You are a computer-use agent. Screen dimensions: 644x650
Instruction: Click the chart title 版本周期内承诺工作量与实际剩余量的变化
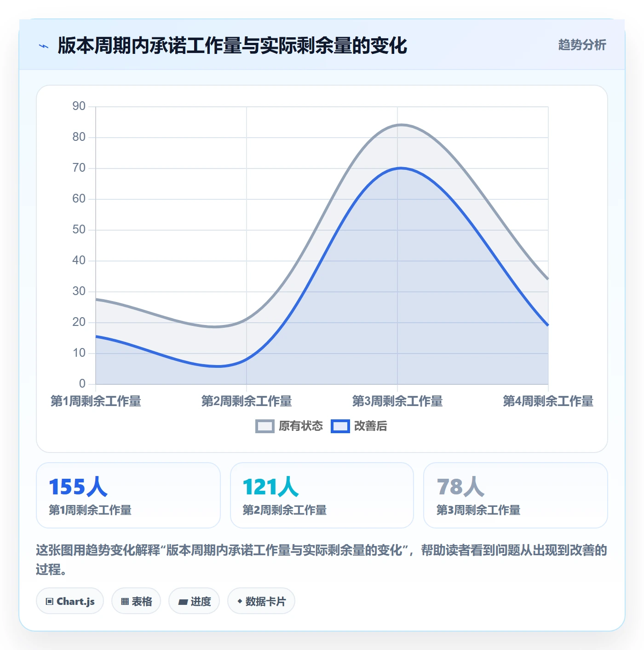pos(232,46)
